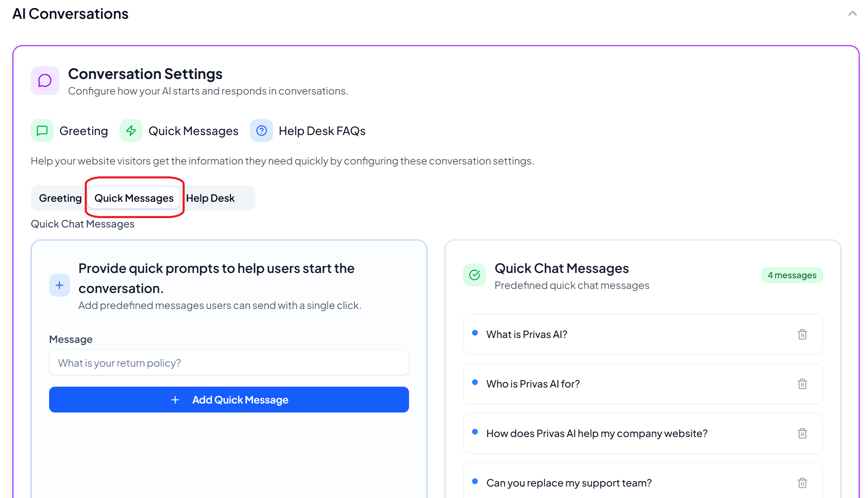The width and height of the screenshot is (868, 498).
Task: Click the purple Conversation Settings chat icon
Action: tap(45, 81)
